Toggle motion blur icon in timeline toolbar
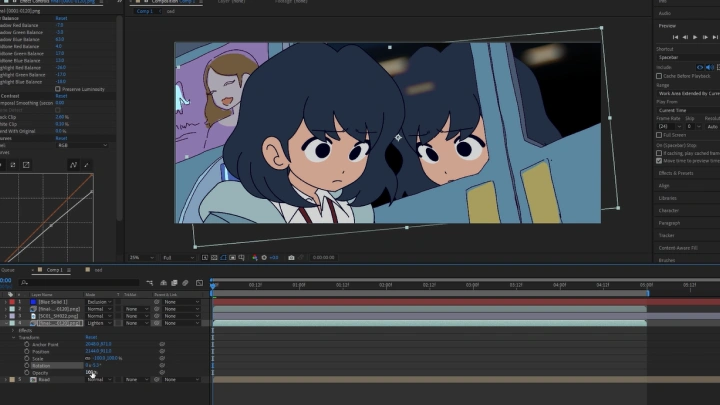The width and height of the screenshot is (720, 405). pos(186,283)
